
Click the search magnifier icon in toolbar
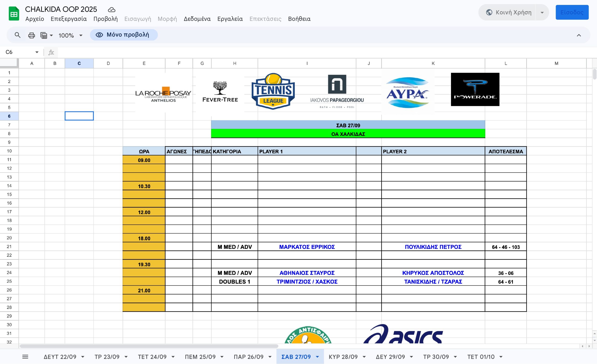click(17, 35)
